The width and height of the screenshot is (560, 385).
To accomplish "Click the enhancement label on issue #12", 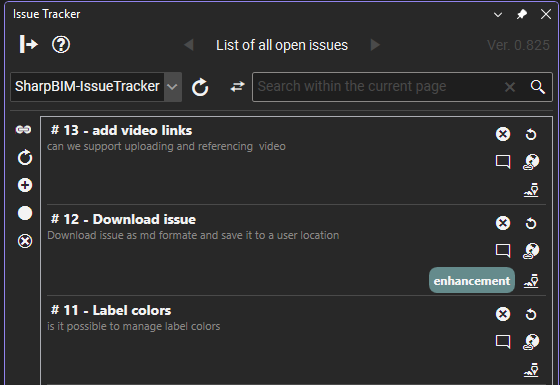I will 472,280.
